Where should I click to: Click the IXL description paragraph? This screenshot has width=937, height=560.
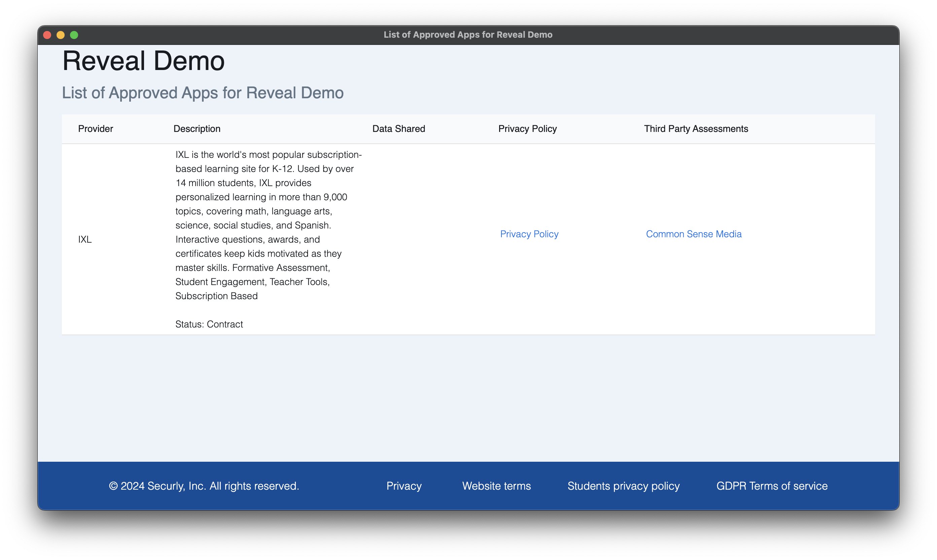pyautogui.click(x=268, y=225)
